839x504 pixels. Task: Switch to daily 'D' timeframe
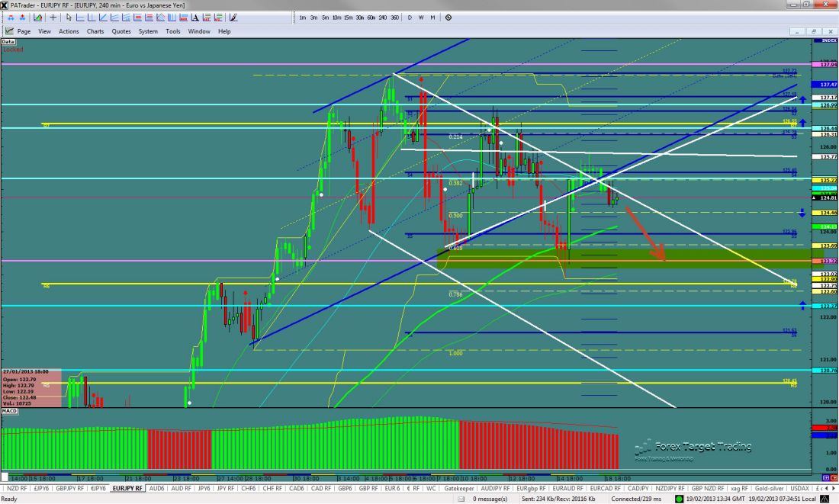[410, 17]
